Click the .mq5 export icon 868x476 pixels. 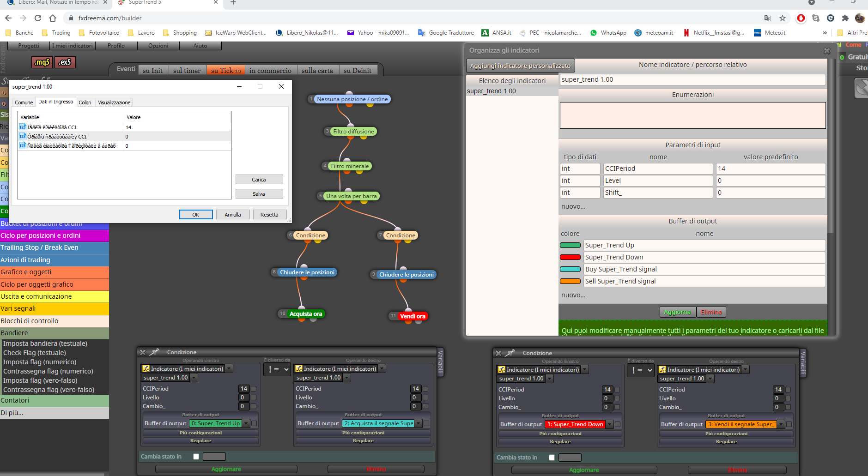[42, 62]
